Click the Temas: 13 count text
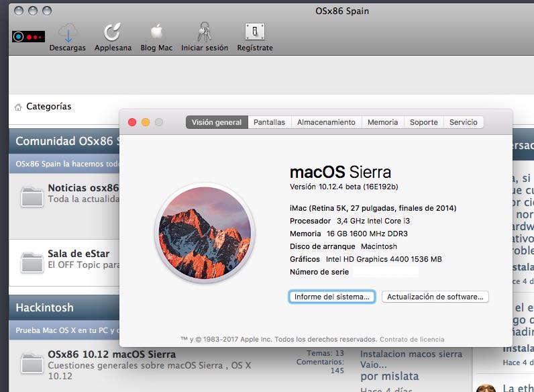534x392 pixels. tap(325, 353)
